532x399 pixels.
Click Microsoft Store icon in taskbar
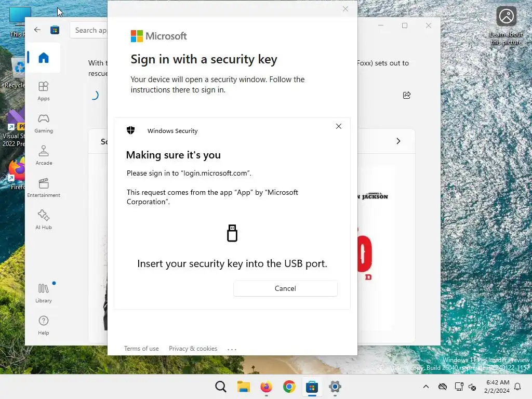coord(312,387)
